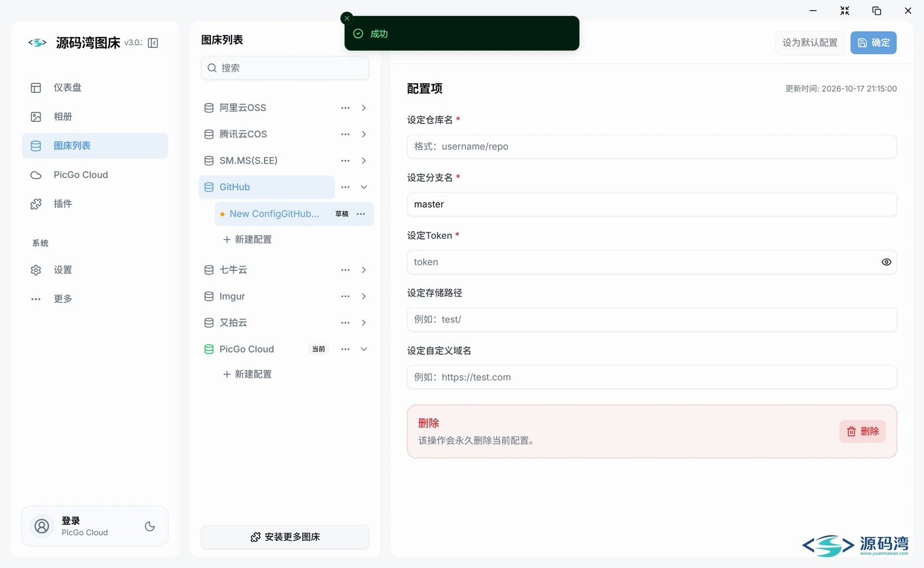Expand the 腾讯云COS entry
Image resolution: width=924 pixels, height=568 pixels.
click(364, 134)
